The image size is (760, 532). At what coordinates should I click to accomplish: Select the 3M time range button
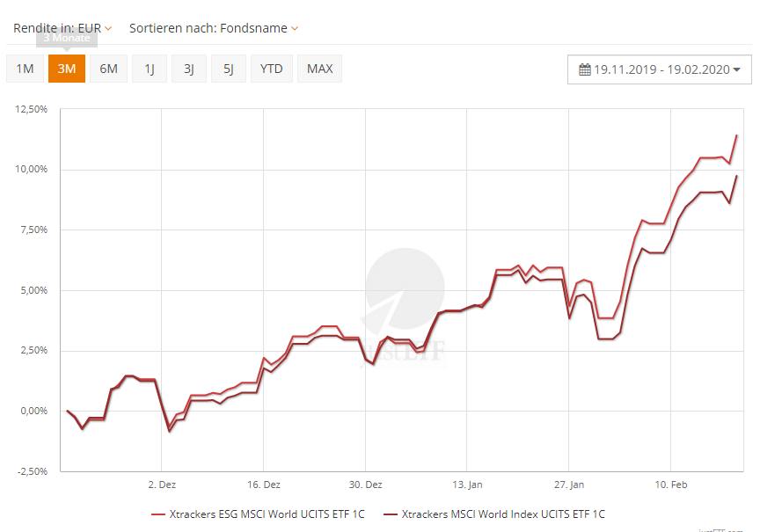coord(67,69)
